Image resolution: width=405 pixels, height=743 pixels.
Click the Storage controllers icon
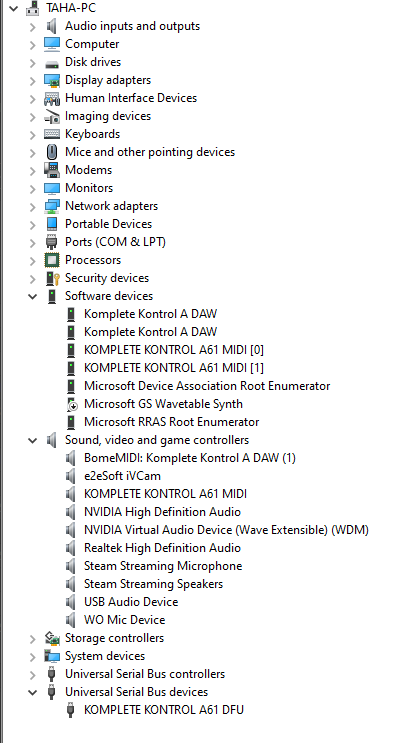[x=52, y=638]
